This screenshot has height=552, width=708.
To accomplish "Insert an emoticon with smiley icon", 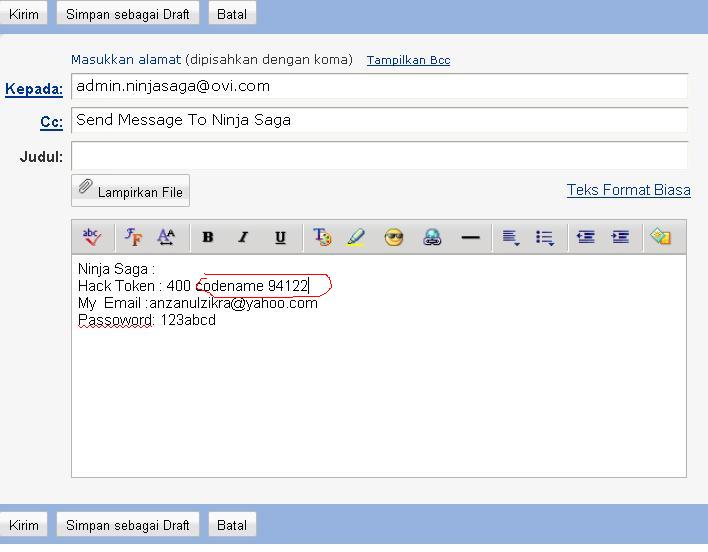I will tap(394, 237).
